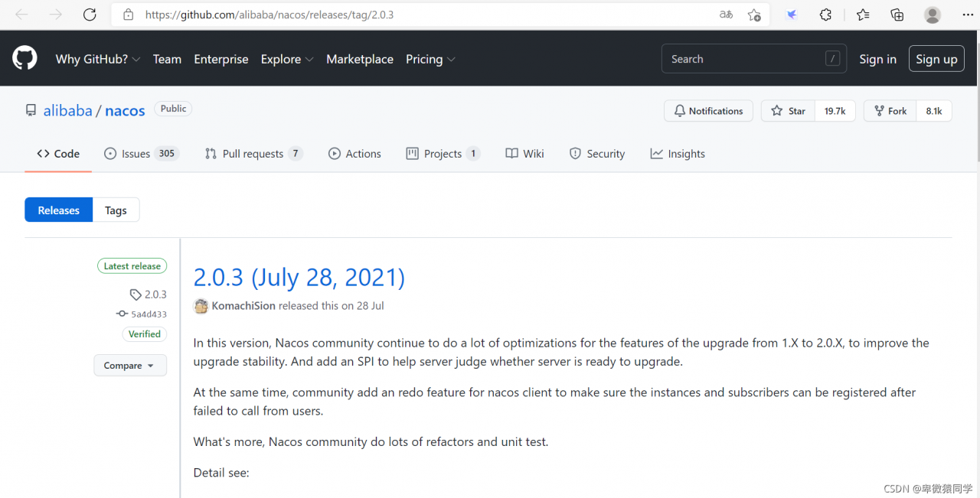Star the nacos repository
Screen dimensions: 980x498
788,111
